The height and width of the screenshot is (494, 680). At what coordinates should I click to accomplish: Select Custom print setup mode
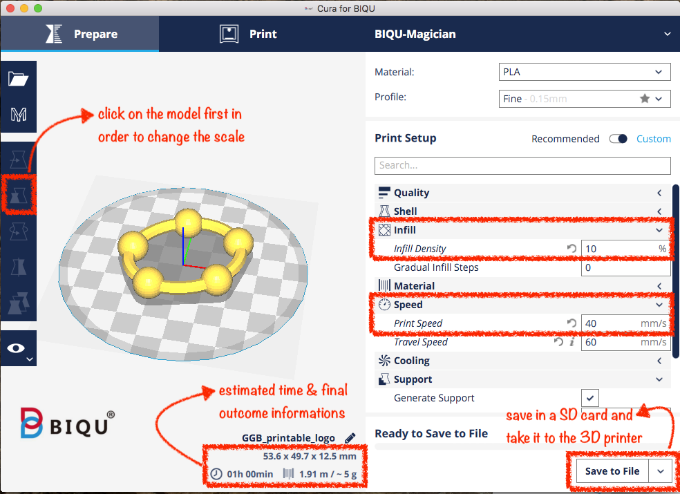point(654,139)
